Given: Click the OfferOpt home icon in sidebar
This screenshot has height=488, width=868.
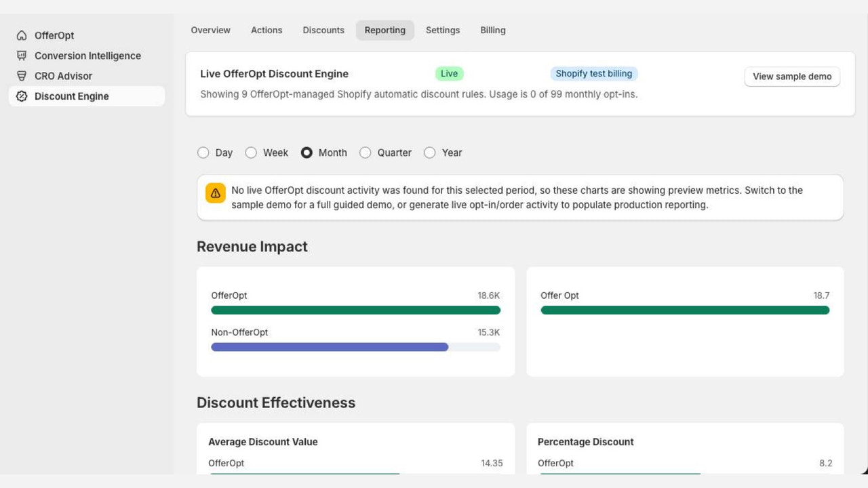Looking at the screenshot, I should click(x=22, y=35).
